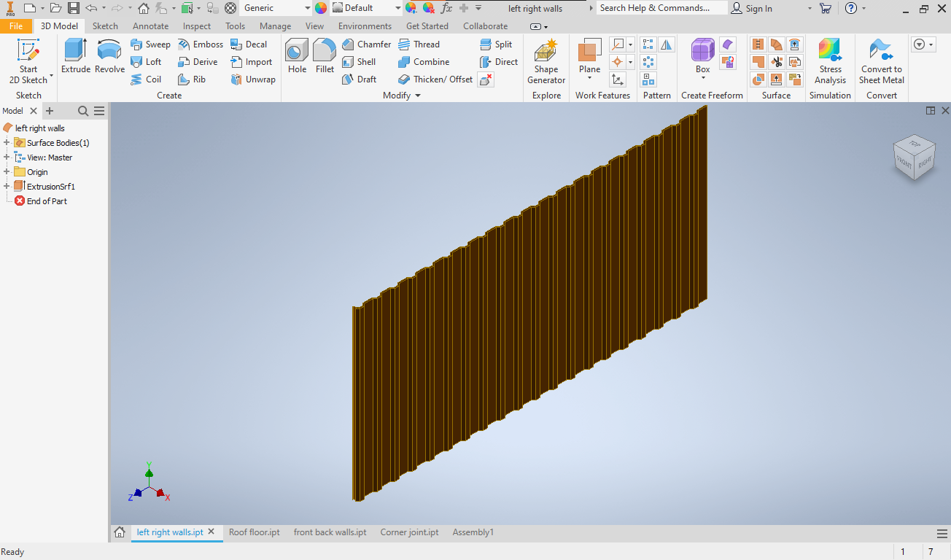This screenshot has height=560, width=951.
Task: Open Stress Analysis
Action: (x=830, y=61)
